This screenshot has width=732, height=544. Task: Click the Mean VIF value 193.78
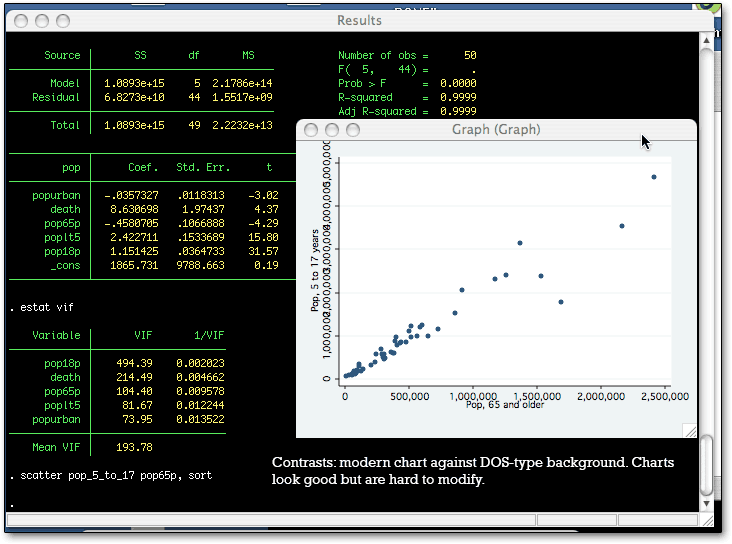(134, 447)
